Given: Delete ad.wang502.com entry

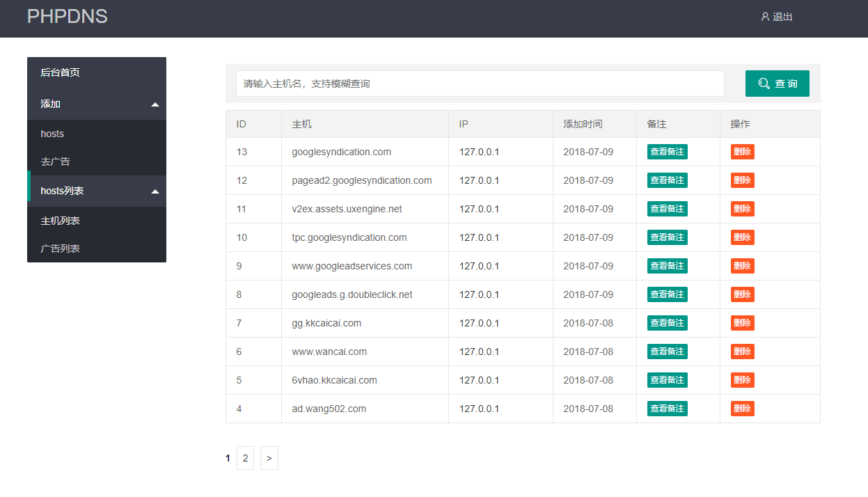Looking at the screenshot, I should [742, 409].
